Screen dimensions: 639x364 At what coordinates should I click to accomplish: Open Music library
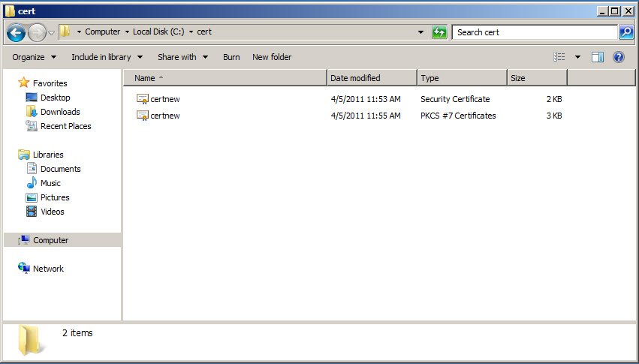click(50, 183)
